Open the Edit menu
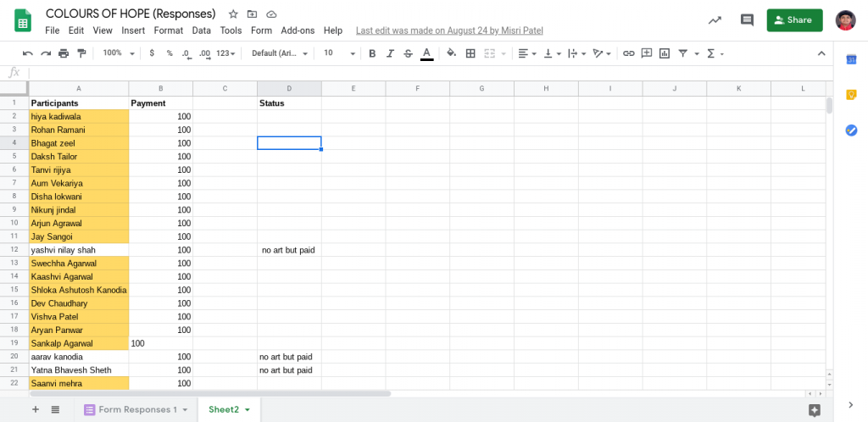Viewport: 868px width, 422px height. pos(76,31)
